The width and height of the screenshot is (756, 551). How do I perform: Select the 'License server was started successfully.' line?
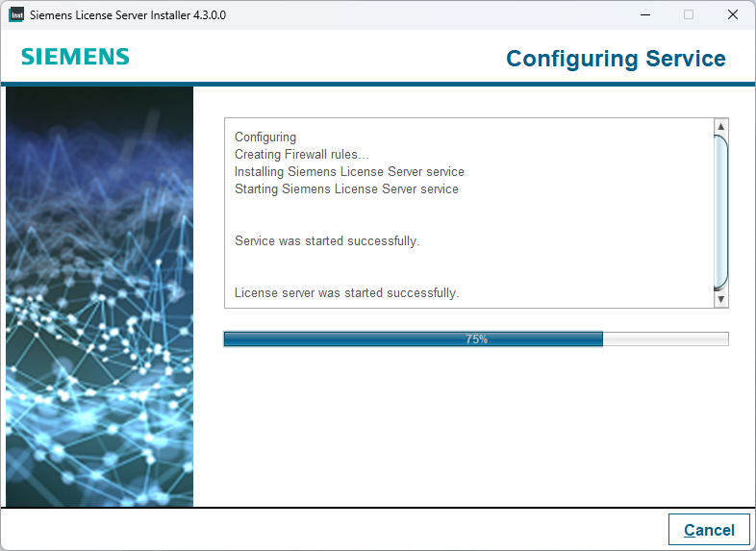[x=346, y=293]
